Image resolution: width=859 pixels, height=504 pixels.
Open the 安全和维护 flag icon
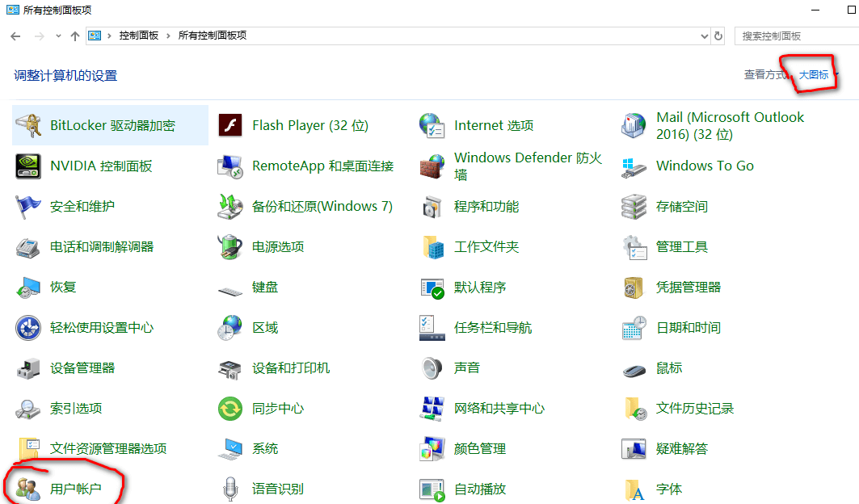coord(28,207)
